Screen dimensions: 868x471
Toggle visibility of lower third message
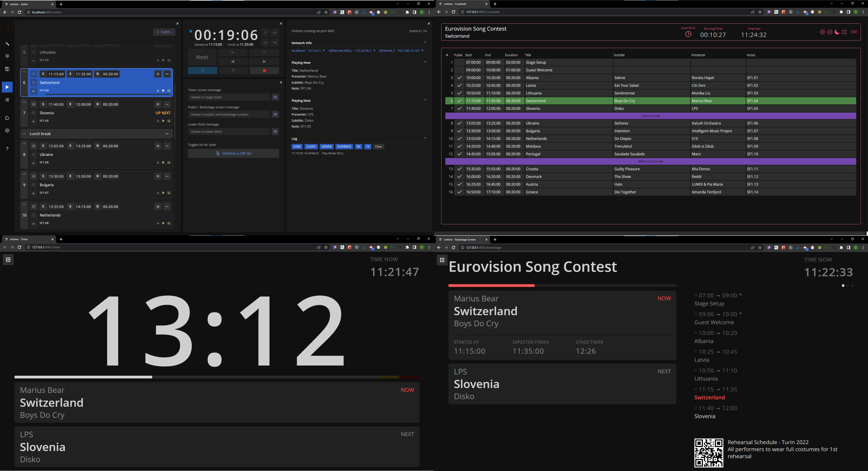coord(275,131)
